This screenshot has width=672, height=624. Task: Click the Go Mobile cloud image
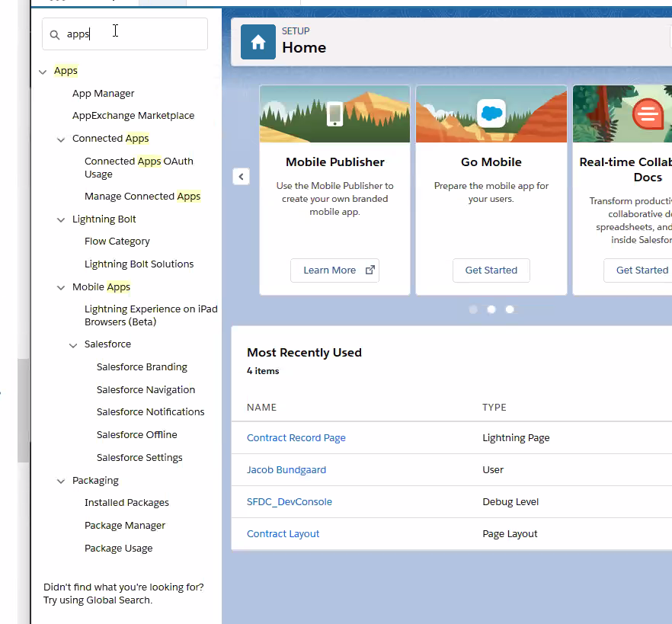tap(491, 114)
